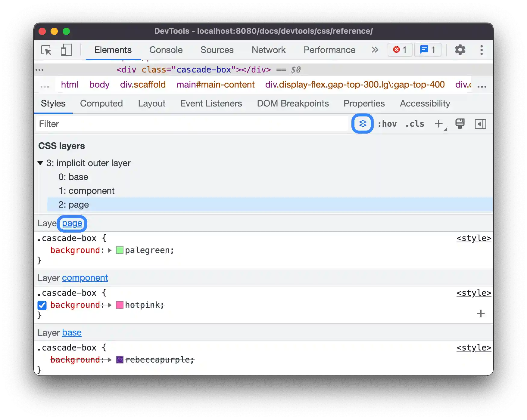Toggle rendering emulations paintbrush icon
Screen dimensions: 527x420
coord(460,124)
